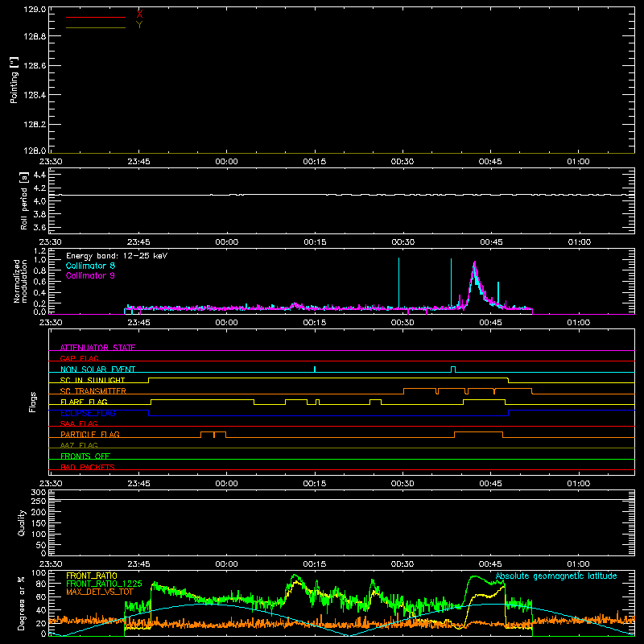Click the Roll period axis title
The image size is (644, 644).
click(x=24, y=201)
